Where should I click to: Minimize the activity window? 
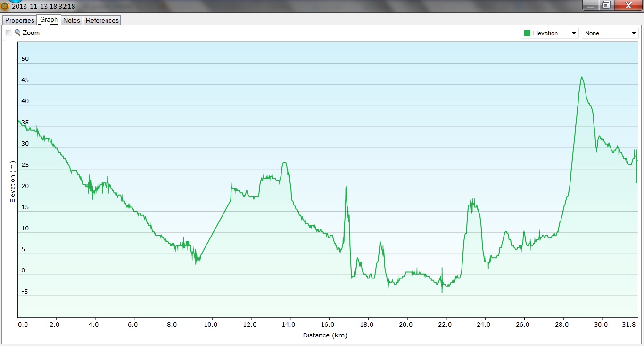point(590,5)
